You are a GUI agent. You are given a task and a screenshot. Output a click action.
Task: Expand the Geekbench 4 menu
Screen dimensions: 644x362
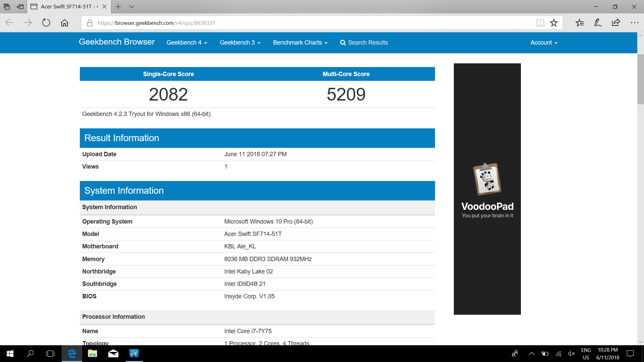(187, 43)
